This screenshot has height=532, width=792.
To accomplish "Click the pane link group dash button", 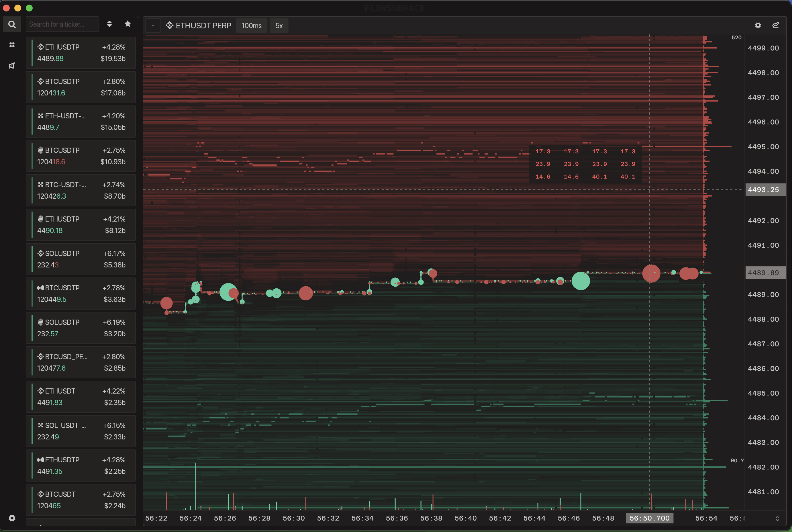I will tap(153, 26).
